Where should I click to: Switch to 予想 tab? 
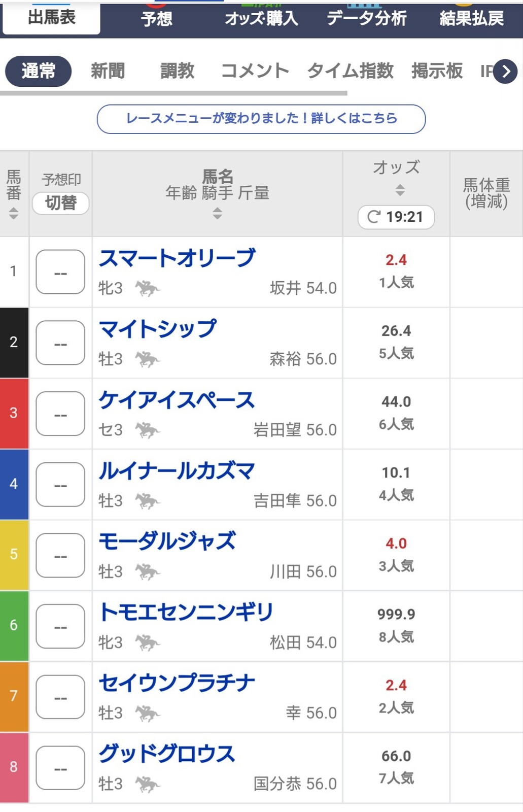pyautogui.click(x=157, y=19)
